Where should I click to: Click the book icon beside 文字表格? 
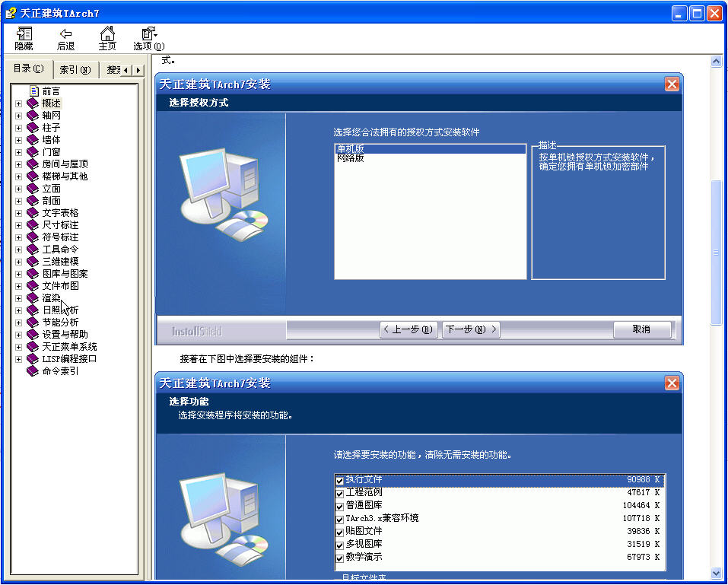[x=33, y=213]
